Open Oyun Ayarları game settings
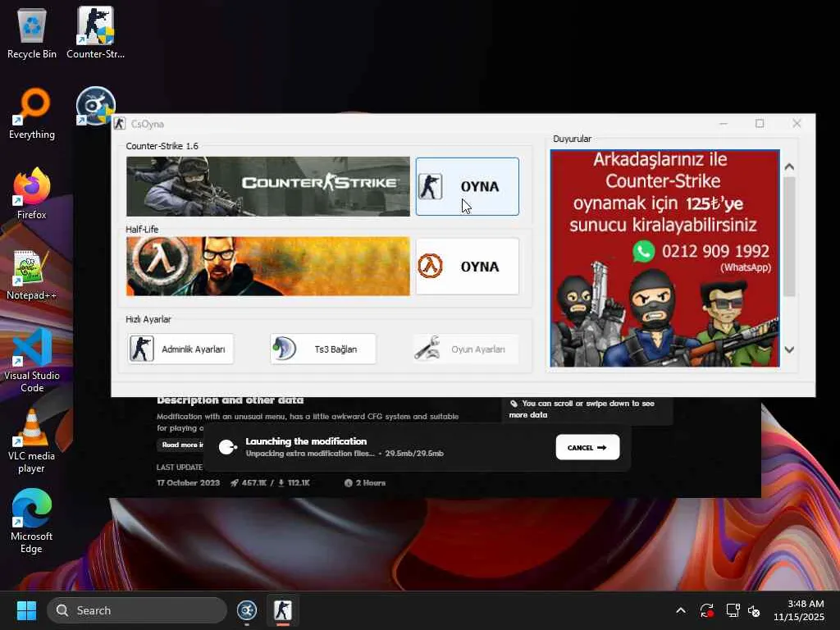This screenshot has height=630, width=840. [x=466, y=349]
